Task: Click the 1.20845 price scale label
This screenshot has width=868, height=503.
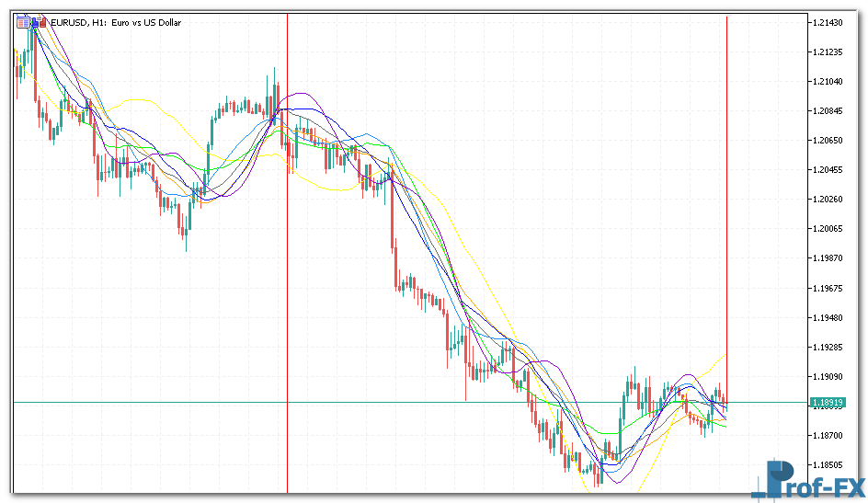Action: pyautogui.click(x=828, y=111)
